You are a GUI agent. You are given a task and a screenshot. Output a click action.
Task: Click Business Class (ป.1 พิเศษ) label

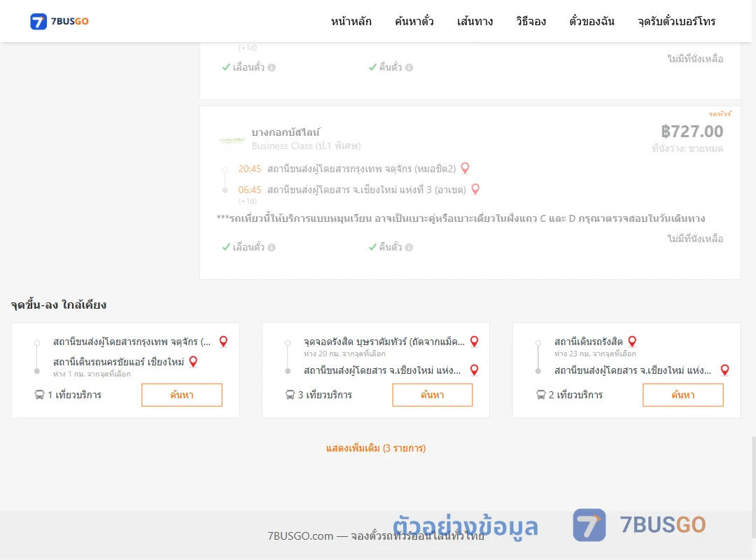tap(306, 146)
